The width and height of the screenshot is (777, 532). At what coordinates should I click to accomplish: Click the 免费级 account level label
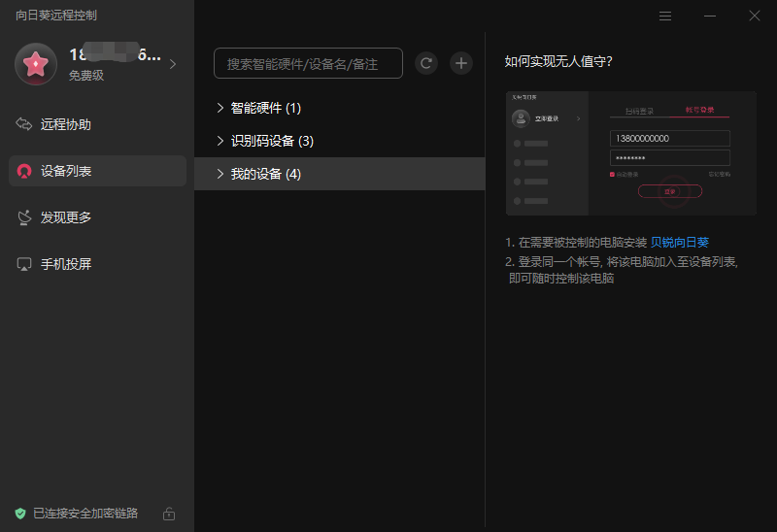pyautogui.click(x=86, y=75)
